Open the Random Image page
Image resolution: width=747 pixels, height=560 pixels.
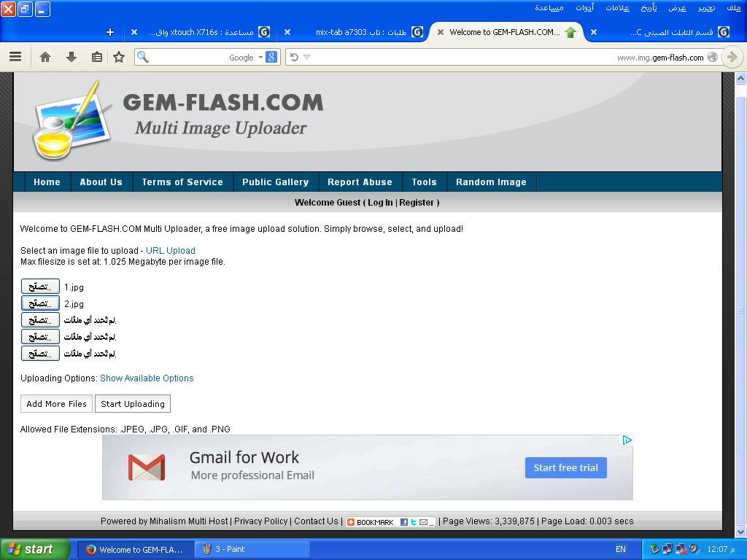[491, 182]
